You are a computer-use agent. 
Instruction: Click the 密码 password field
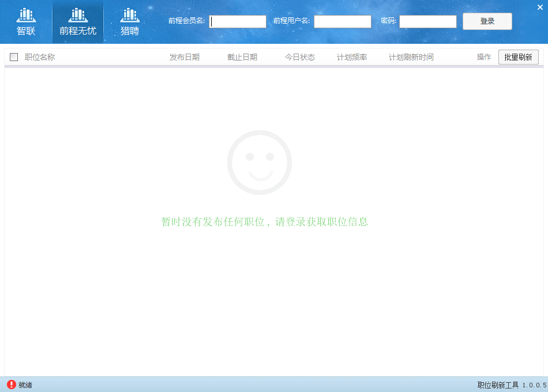pos(428,21)
